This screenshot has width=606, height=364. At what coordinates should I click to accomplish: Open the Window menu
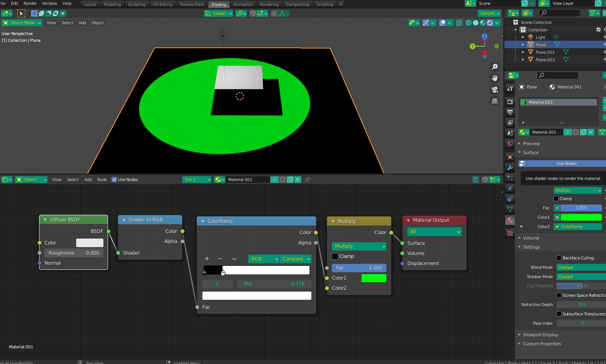tap(49, 3)
